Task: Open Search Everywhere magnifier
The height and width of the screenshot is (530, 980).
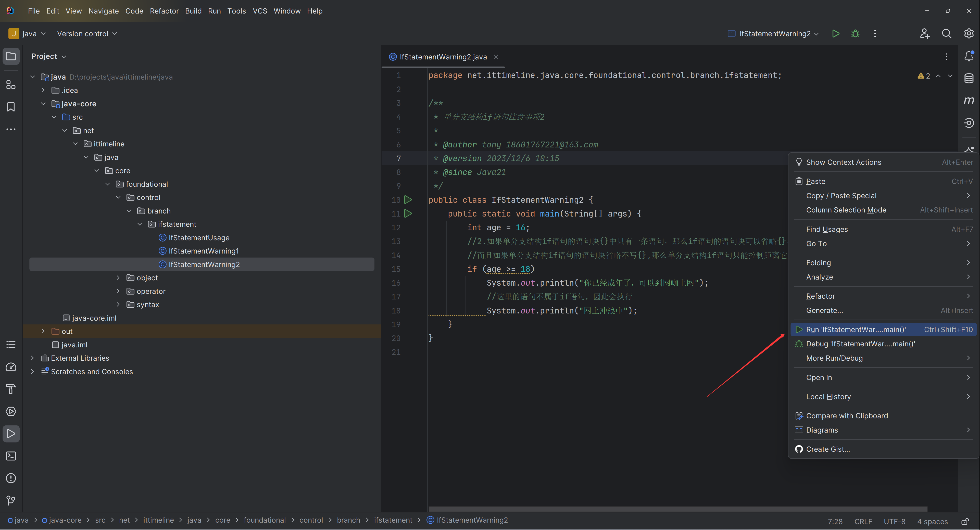Action: tap(947, 33)
